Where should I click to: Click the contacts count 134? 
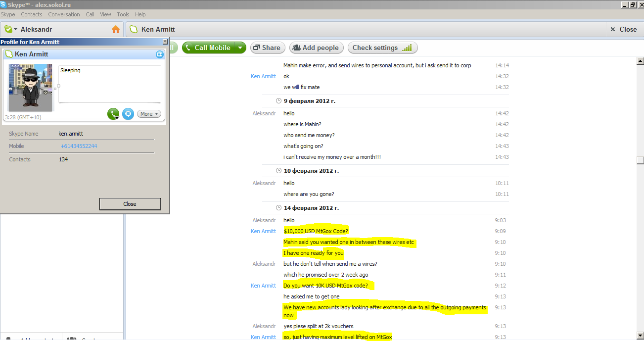tap(63, 159)
